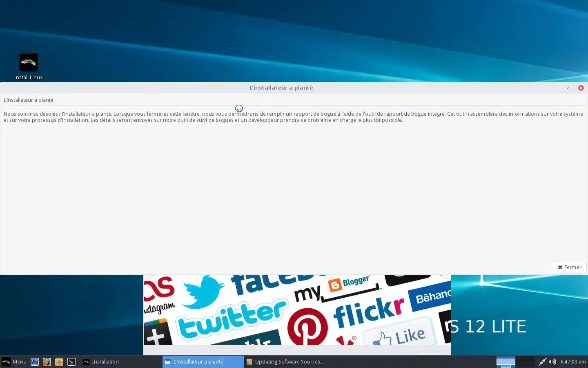Viewport: 588px width, 368px height.
Task: Launch Firefox from the taskbar
Action: (47, 361)
